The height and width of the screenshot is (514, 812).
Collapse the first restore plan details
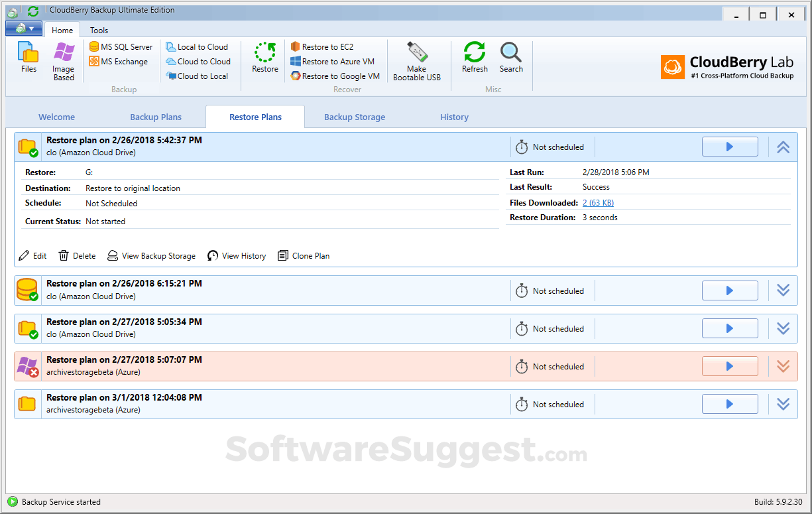783,147
